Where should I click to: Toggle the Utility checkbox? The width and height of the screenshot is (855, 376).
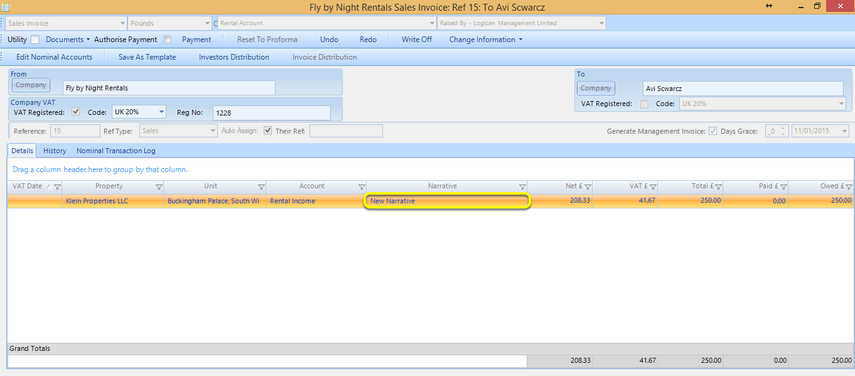tap(35, 40)
